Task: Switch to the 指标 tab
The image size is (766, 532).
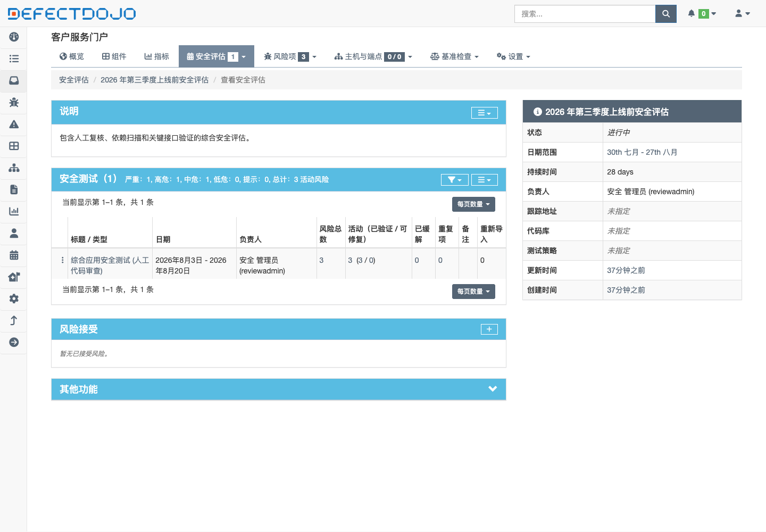Action: click(156, 56)
